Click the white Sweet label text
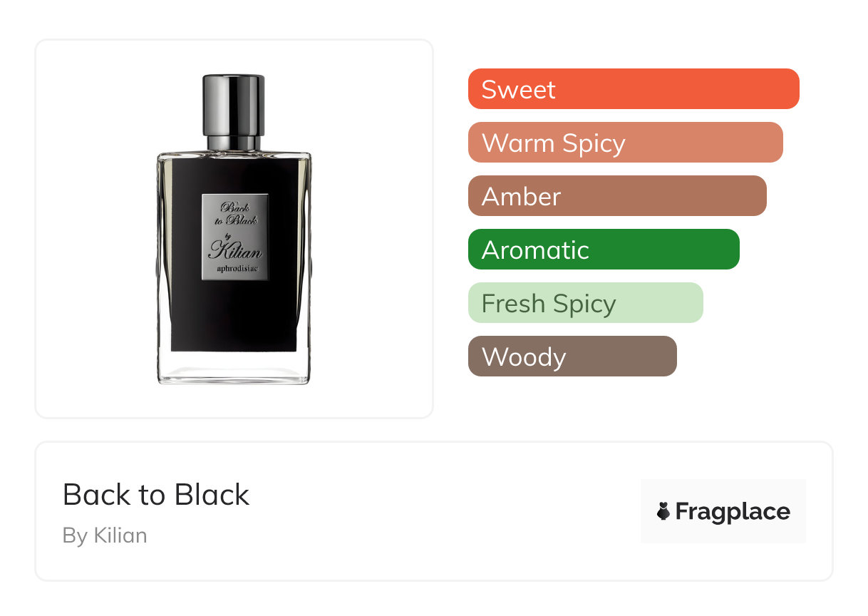This screenshot has height=616, width=868. [518, 90]
